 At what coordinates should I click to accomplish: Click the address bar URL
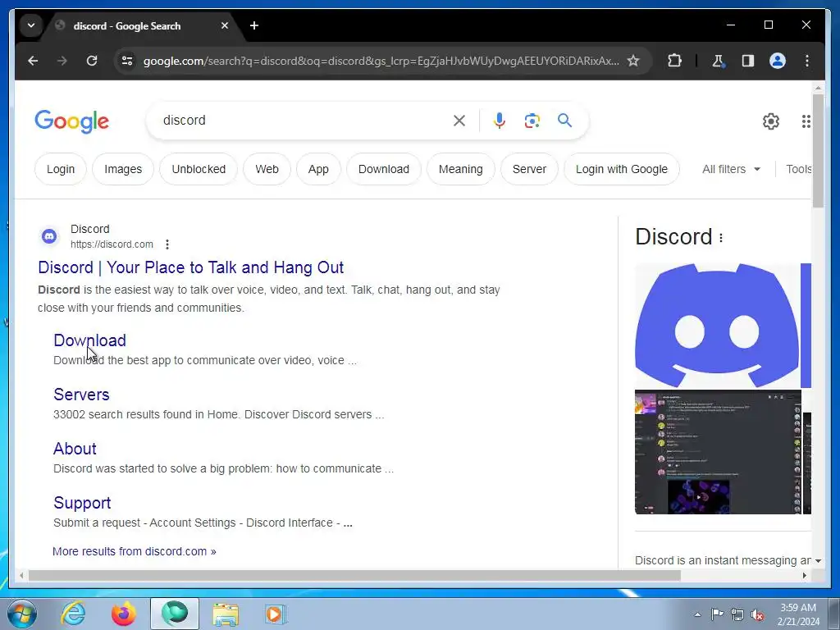(381, 61)
